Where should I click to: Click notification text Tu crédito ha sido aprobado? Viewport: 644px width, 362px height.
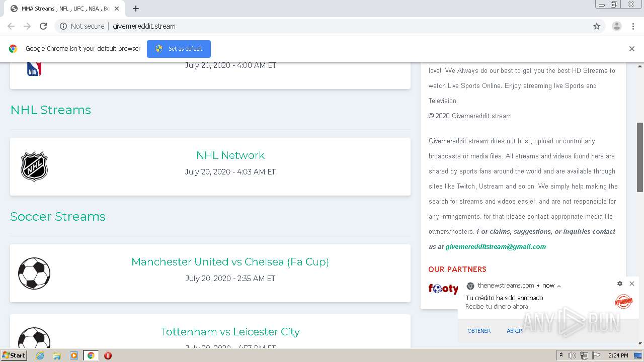[504, 298]
